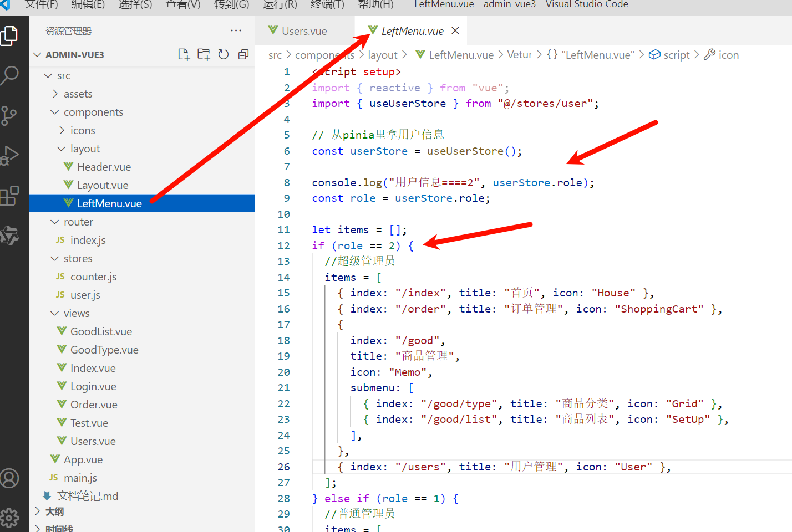Close the LeftMenu.vue editor tab
This screenshot has width=792, height=532.
click(x=455, y=30)
